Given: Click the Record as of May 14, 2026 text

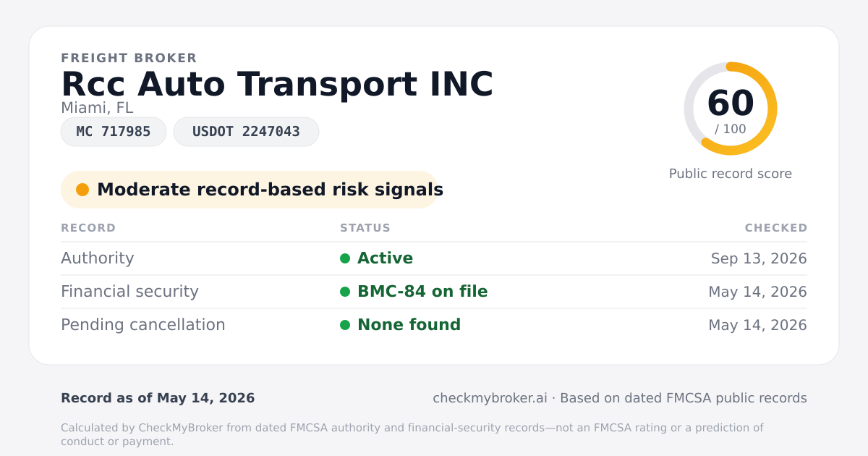Looking at the screenshot, I should coord(158,398).
